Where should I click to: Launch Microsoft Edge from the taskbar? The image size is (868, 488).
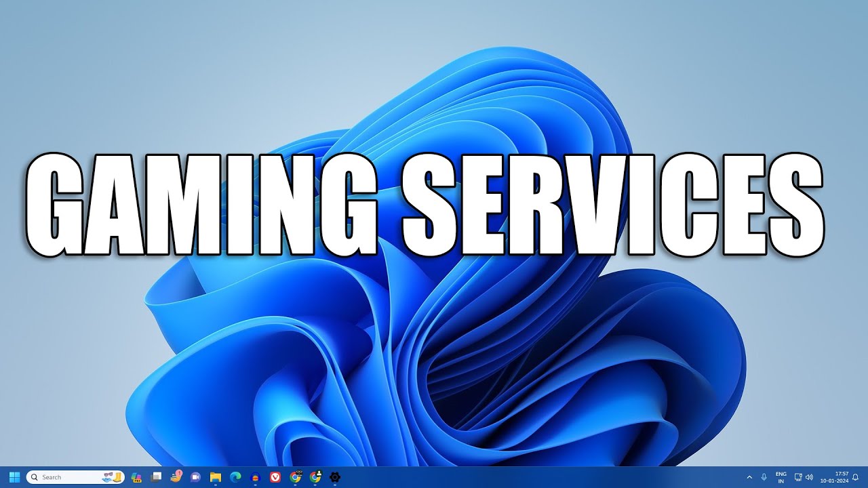[x=236, y=477]
